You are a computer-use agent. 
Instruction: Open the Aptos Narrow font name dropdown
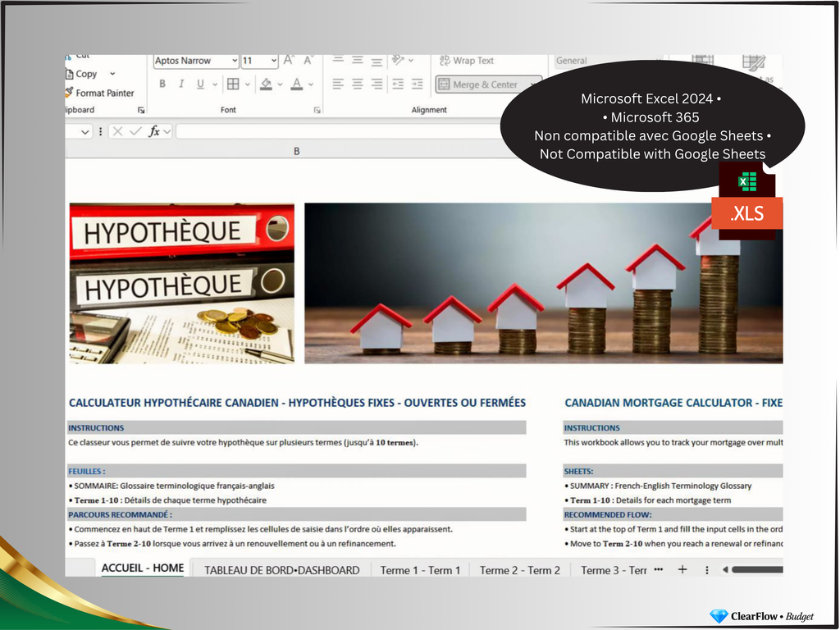[x=234, y=61]
